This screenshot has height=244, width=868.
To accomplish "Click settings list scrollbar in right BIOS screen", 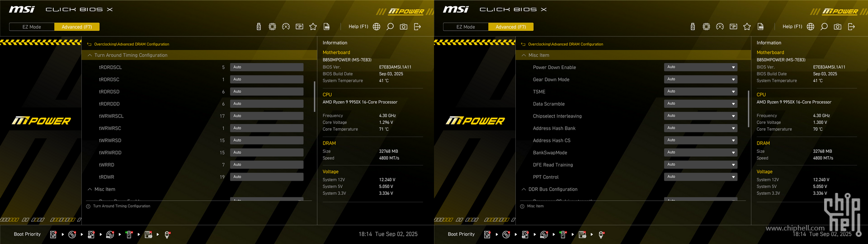I will pos(748,109).
